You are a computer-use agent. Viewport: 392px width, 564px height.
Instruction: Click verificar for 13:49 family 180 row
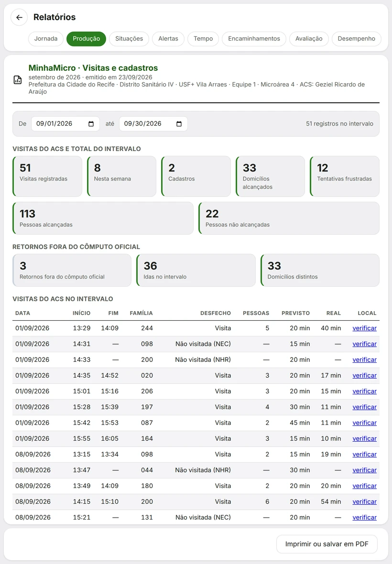coord(364,486)
